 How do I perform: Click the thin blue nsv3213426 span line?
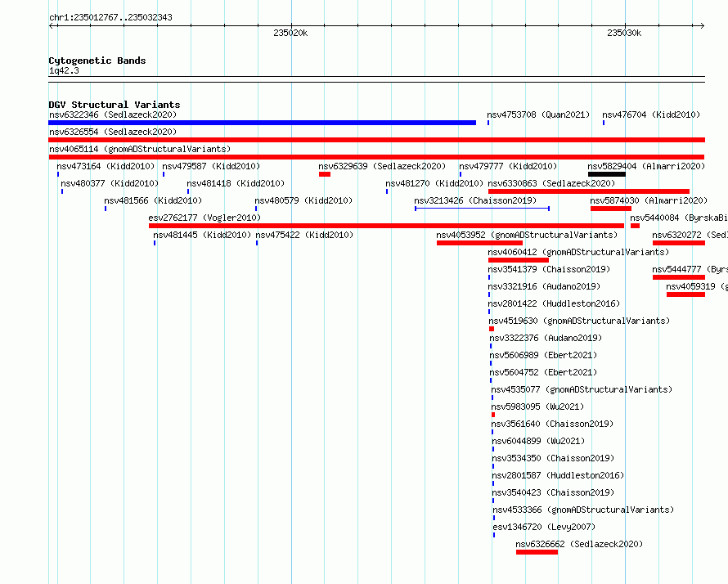[x=483, y=209]
